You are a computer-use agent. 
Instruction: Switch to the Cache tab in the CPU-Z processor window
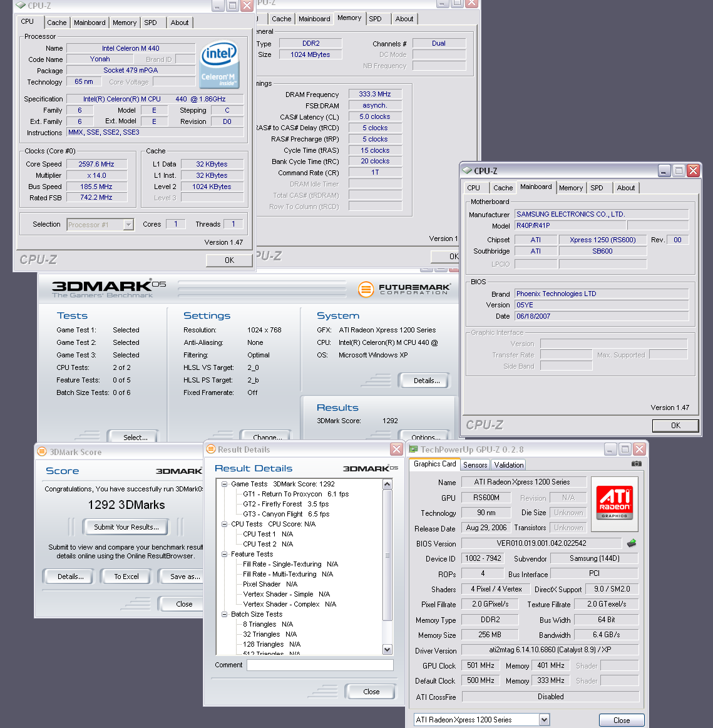[x=56, y=23]
